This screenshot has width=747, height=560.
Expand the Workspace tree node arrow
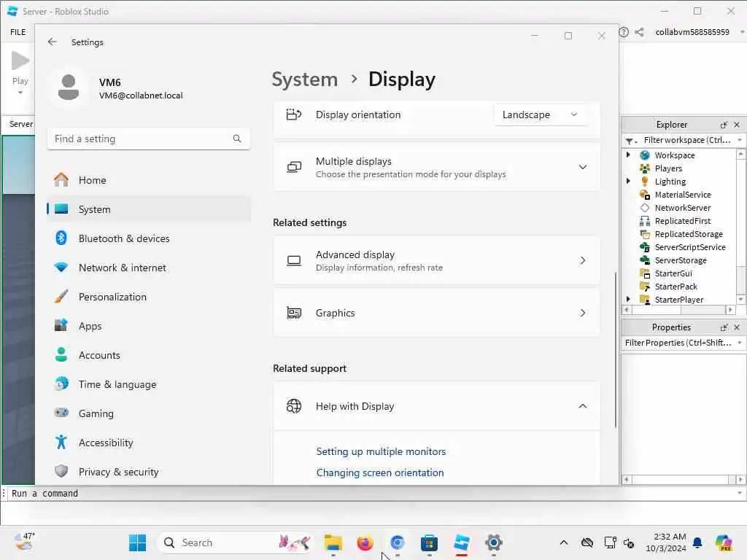[x=628, y=155]
